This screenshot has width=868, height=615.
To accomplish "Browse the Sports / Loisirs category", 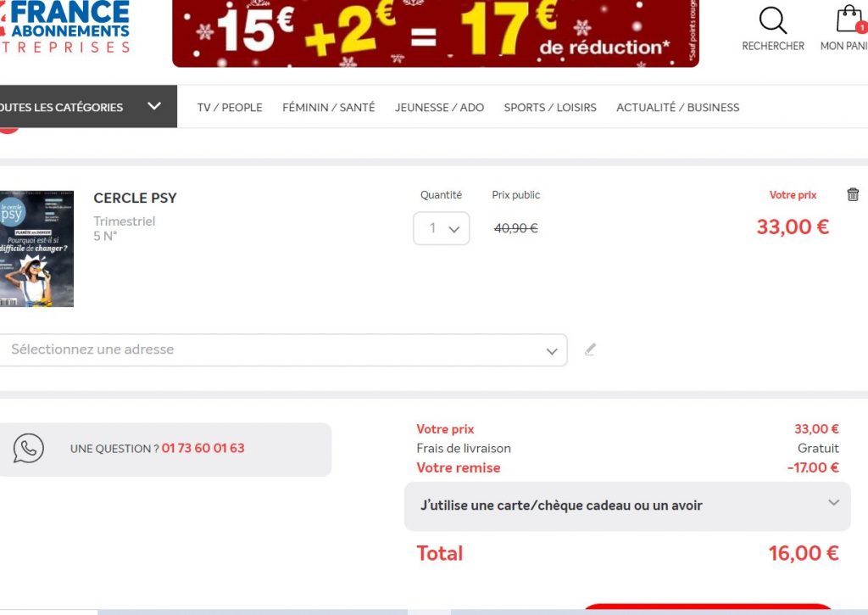I will coord(550,108).
